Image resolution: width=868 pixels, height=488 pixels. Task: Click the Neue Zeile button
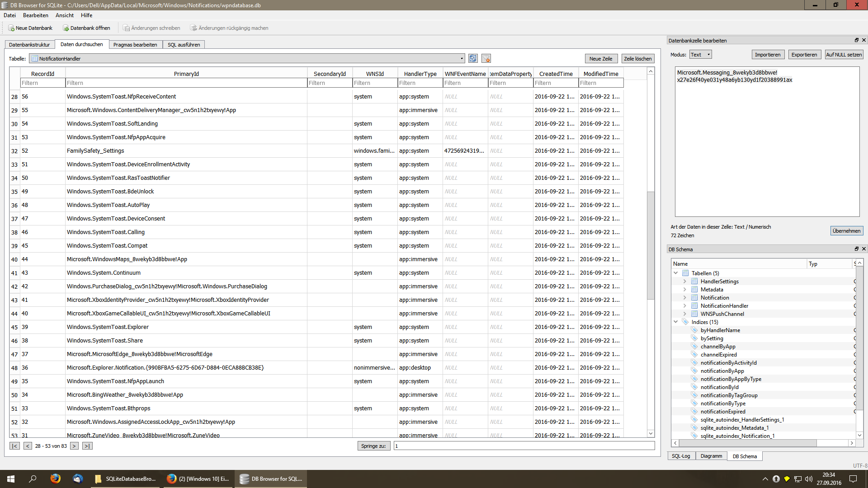point(600,59)
